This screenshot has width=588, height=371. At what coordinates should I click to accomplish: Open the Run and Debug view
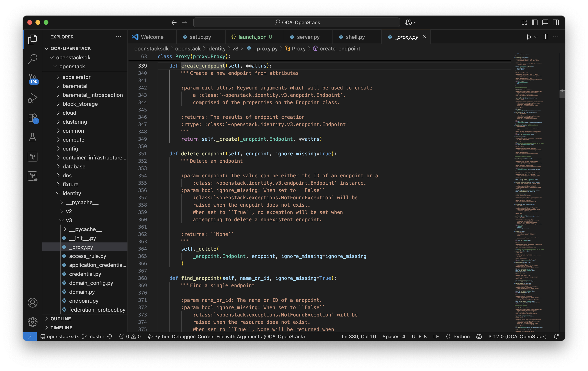click(33, 98)
